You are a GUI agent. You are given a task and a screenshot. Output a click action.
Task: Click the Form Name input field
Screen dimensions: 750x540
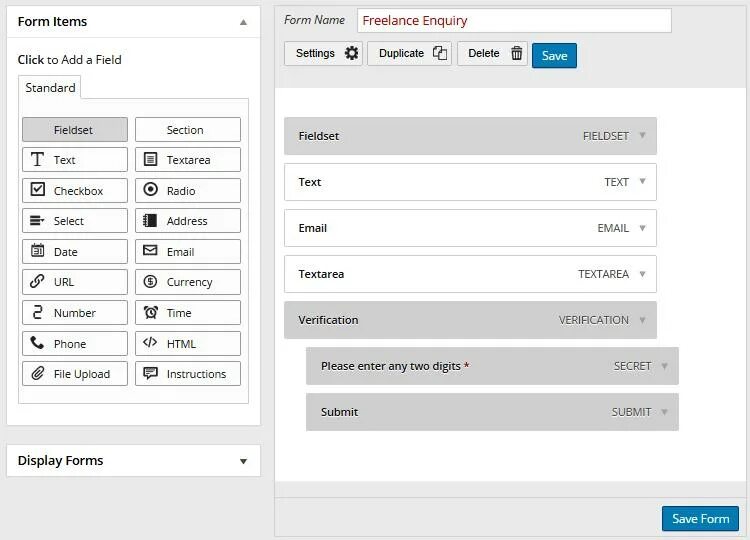(514, 21)
